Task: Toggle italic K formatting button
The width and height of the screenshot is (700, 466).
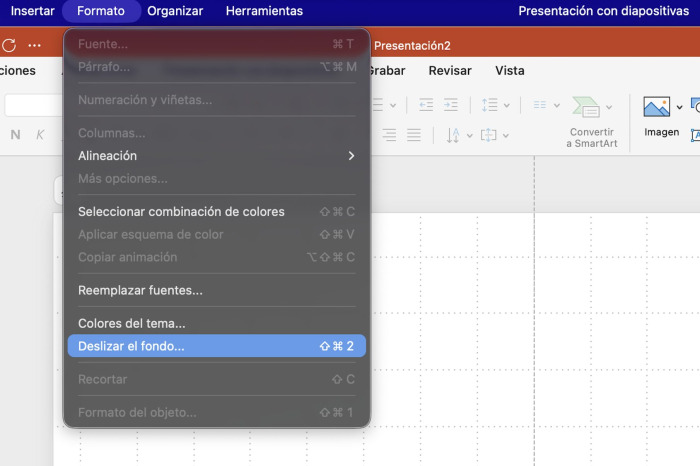Action: (40, 135)
